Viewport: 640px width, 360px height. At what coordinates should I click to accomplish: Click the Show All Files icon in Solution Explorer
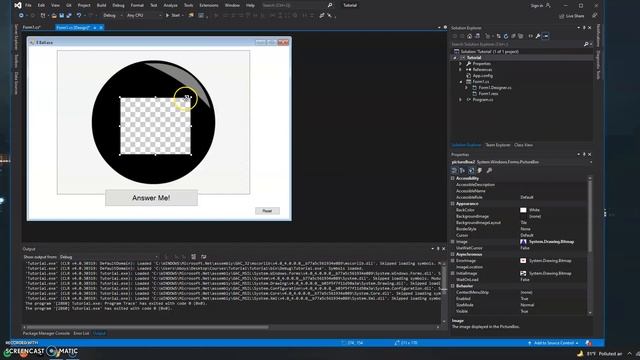[x=520, y=36]
